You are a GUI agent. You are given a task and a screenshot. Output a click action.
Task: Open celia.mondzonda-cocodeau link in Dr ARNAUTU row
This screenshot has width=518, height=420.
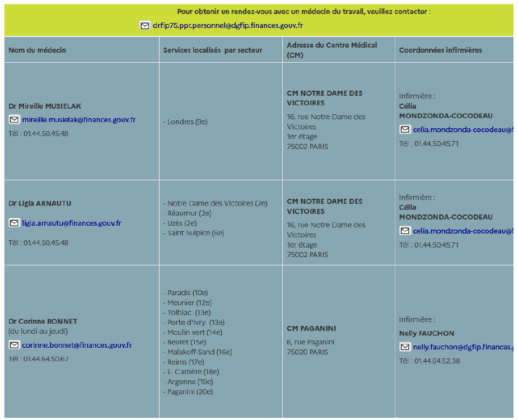(x=463, y=231)
